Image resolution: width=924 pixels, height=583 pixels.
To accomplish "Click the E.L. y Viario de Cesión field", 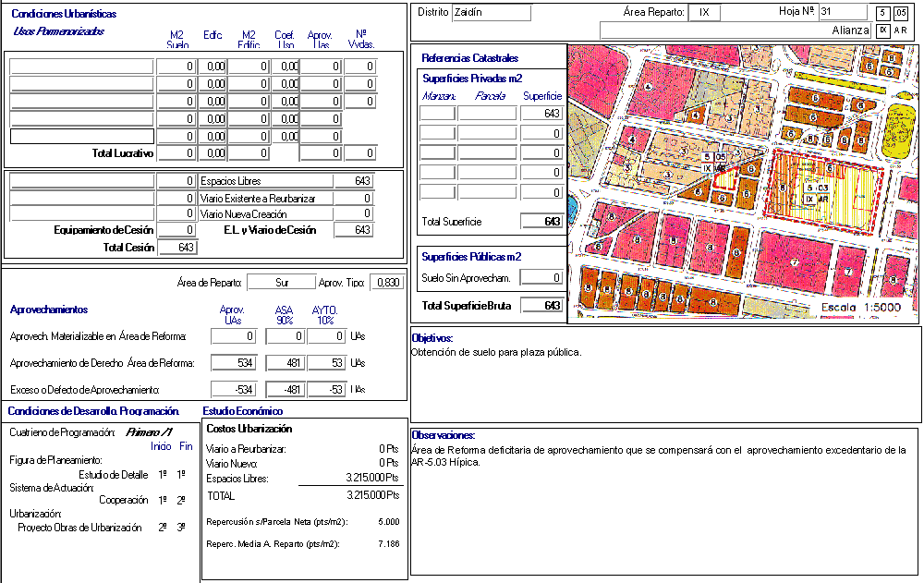I will tap(354, 230).
